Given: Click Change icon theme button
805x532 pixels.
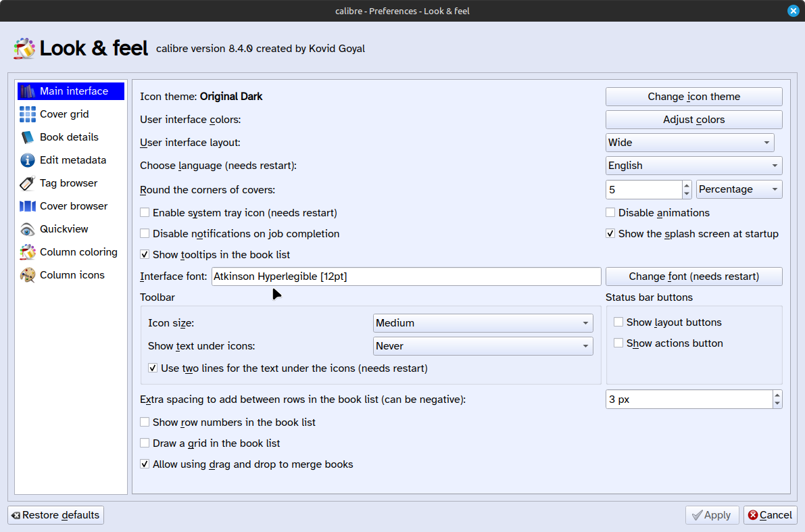Looking at the screenshot, I should [693, 97].
